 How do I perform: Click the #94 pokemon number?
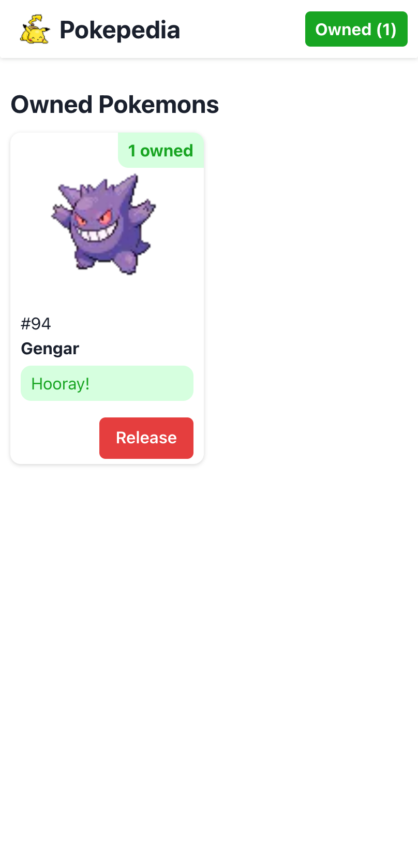36,324
